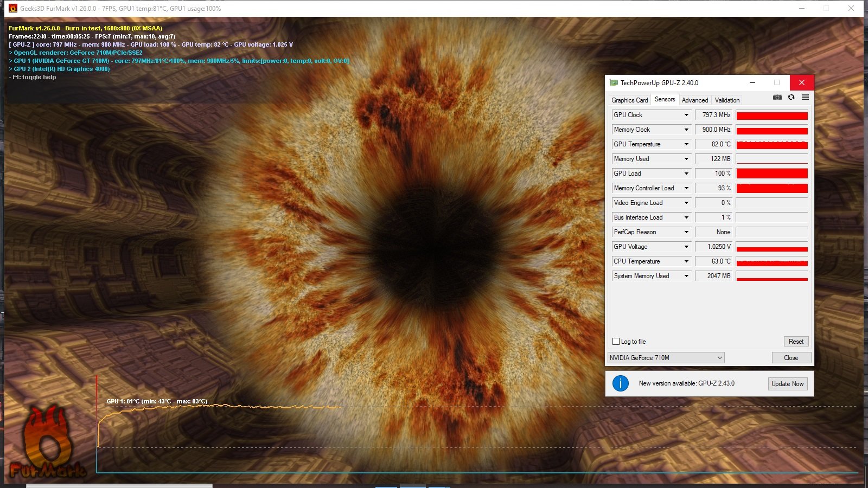868x488 pixels.
Task: Click the blue info icon in update notice
Action: pyautogui.click(x=620, y=383)
